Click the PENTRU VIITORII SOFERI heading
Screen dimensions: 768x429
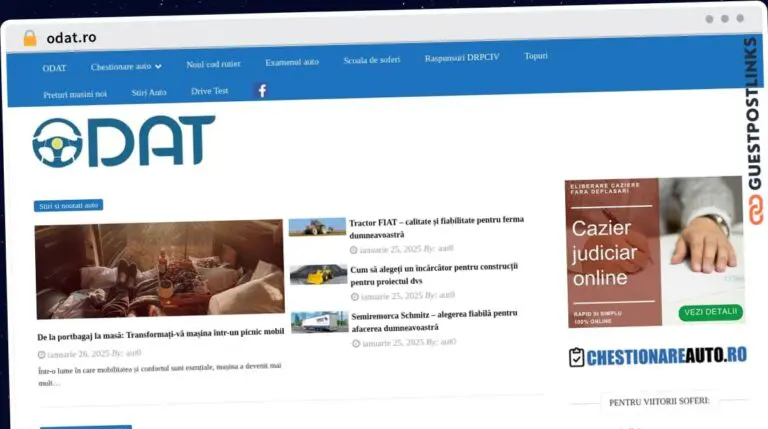coord(659,402)
